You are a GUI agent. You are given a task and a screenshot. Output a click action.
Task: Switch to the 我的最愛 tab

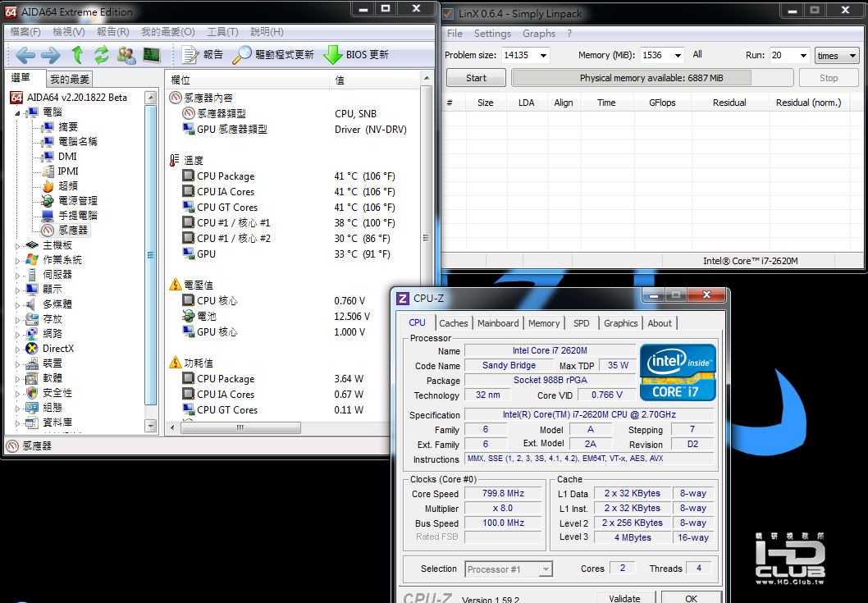[69, 80]
